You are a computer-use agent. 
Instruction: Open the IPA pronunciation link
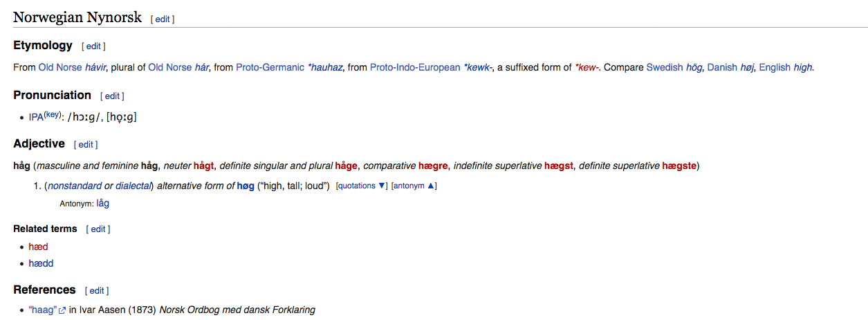[x=36, y=118]
